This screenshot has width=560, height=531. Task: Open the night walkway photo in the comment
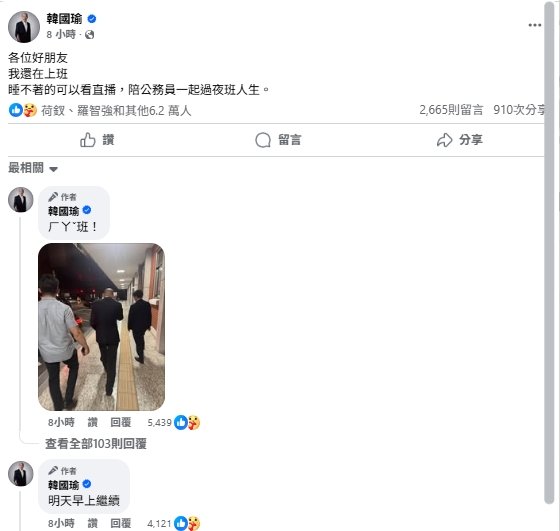coord(101,327)
